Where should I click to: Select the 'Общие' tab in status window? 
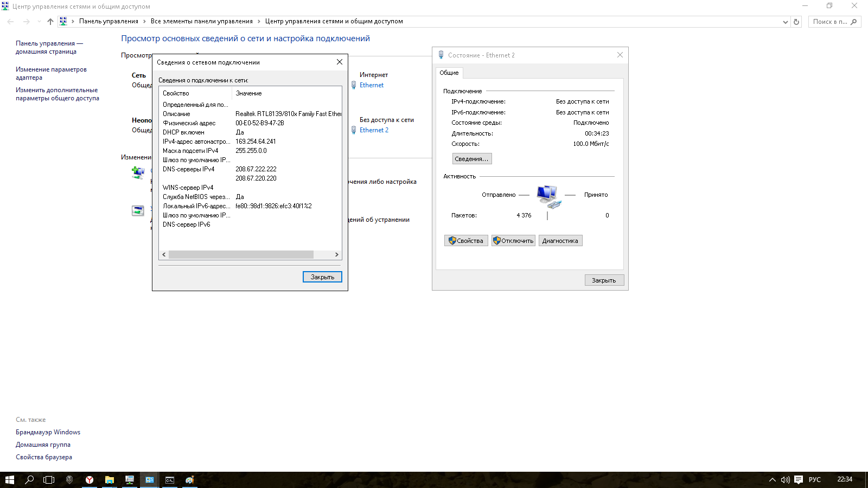click(449, 73)
